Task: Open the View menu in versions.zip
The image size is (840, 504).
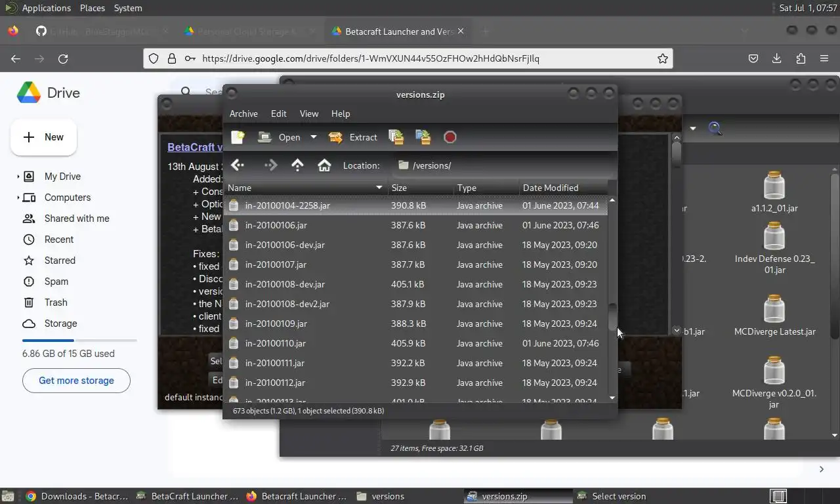Action: click(309, 114)
